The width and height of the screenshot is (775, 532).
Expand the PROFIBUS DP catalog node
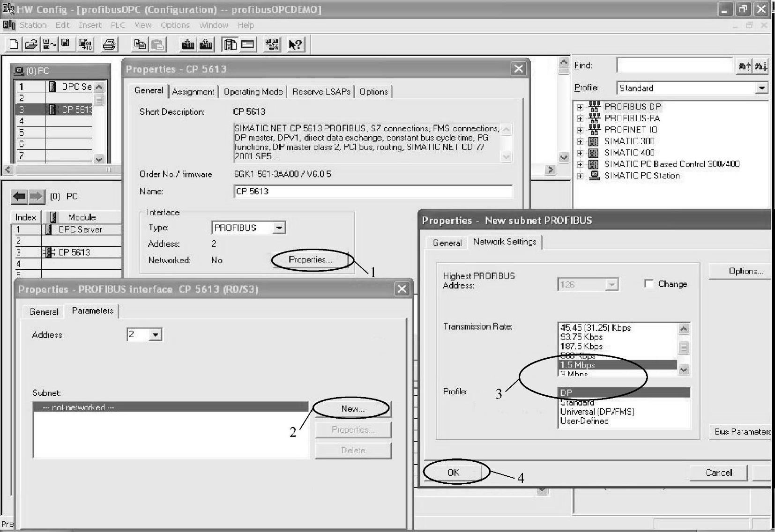pos(580,107)
